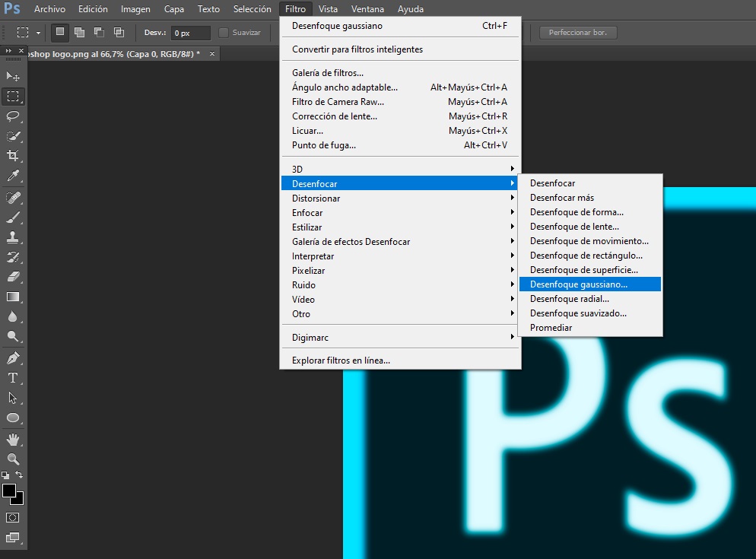Click the Perfeccionar bor. button
Viewport: 756px width, 559px height.
(x=578, y=32)
